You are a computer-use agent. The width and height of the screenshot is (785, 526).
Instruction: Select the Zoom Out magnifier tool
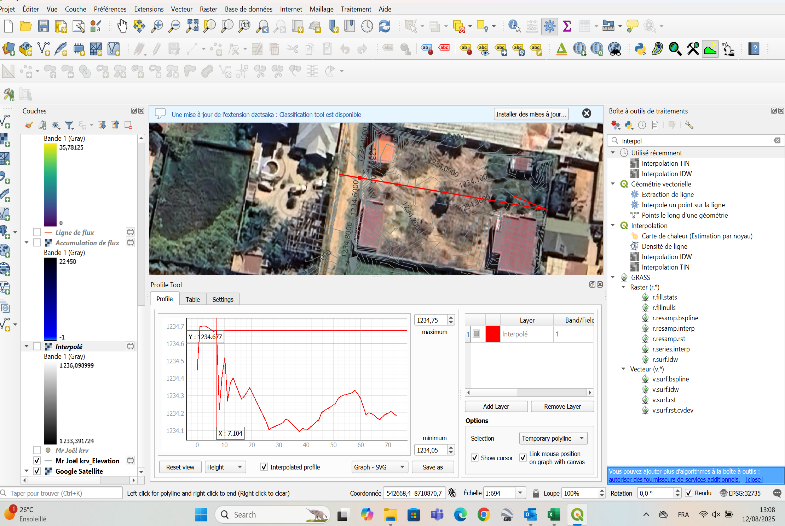click(x=174, y=26)
